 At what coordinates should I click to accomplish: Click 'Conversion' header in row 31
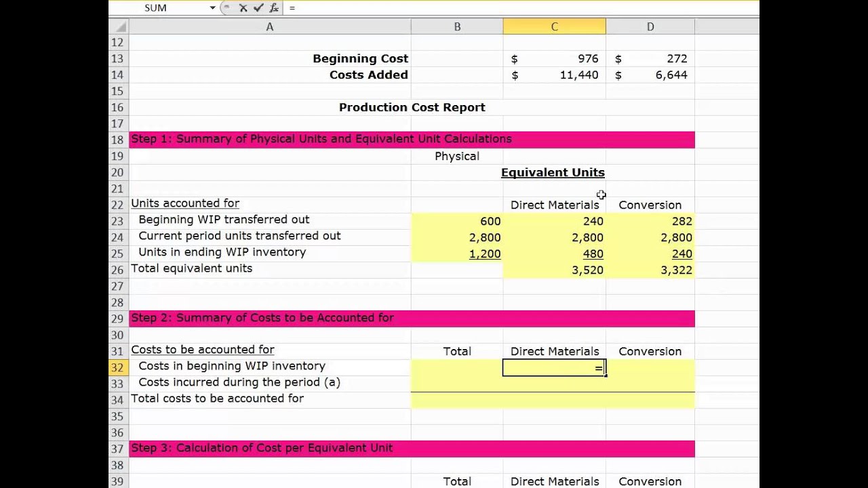point(650,352)
